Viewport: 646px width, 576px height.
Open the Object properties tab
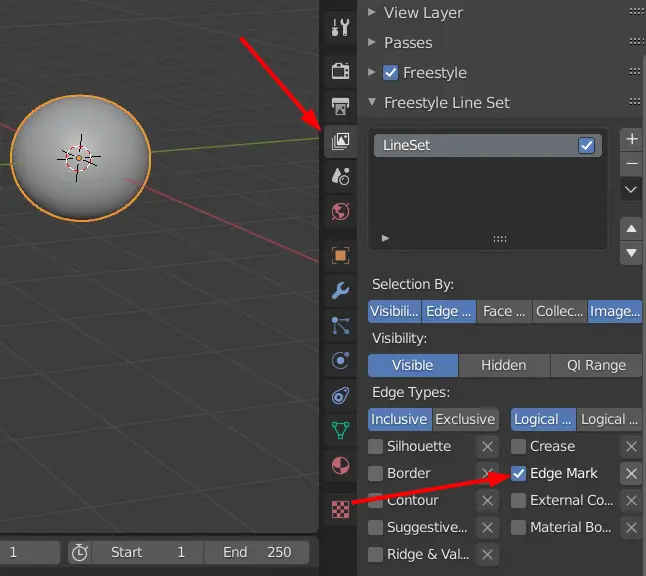pos(340,255)
